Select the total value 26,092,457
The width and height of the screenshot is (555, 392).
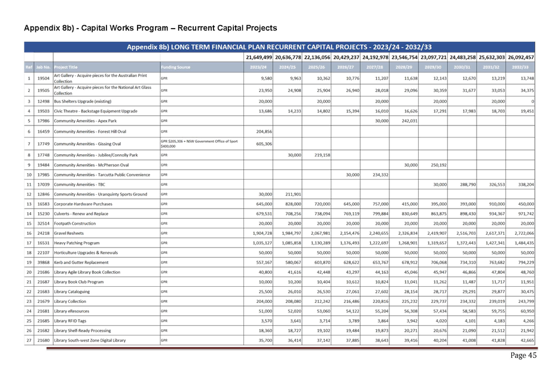521,57
